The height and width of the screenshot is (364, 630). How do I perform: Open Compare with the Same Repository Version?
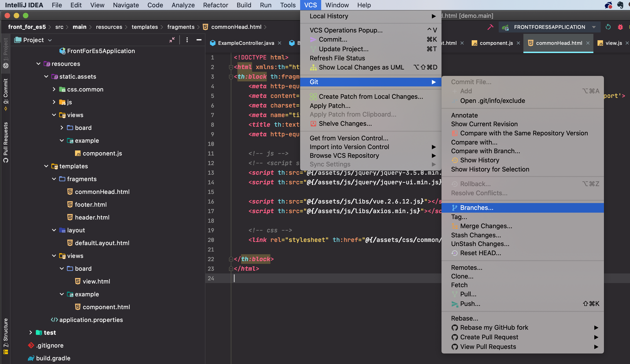point(522,133)
